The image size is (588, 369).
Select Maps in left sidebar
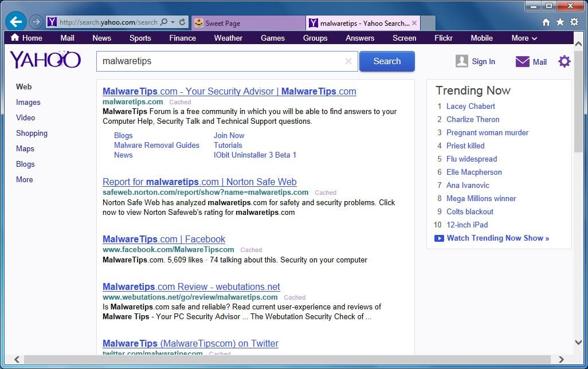(x=25, y=148)
